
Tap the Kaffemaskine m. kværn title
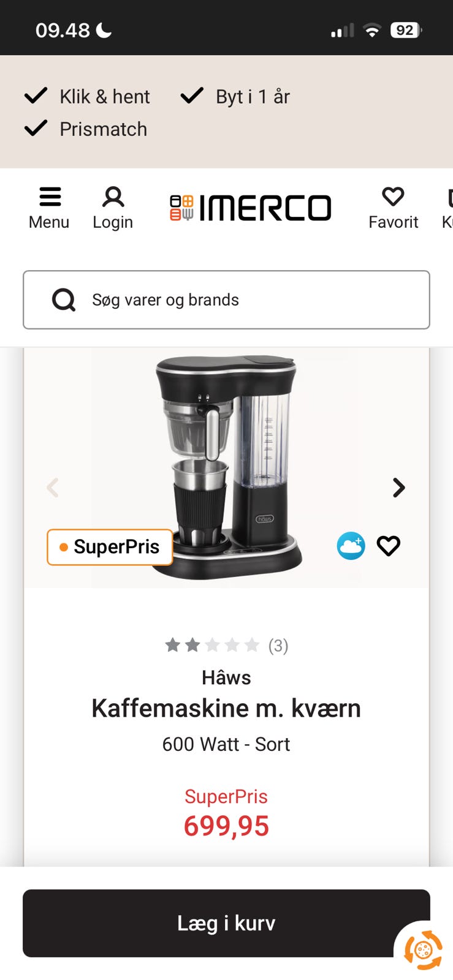point(226,709)
